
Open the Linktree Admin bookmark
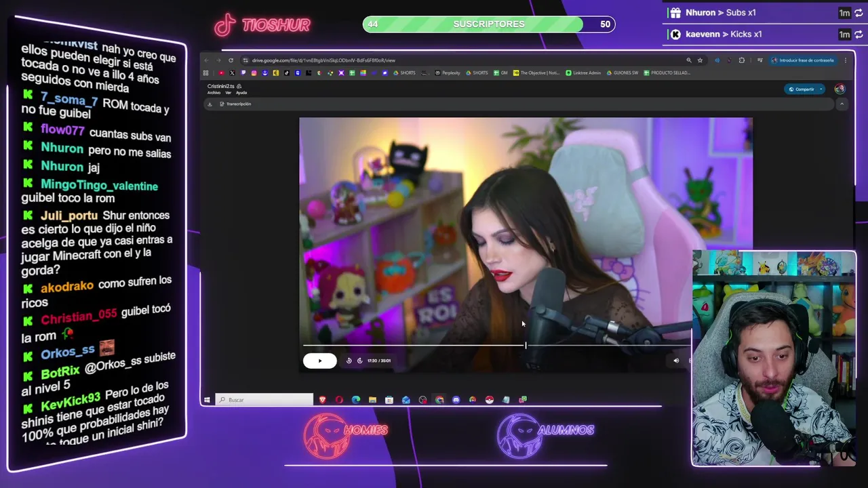point(585,73)
